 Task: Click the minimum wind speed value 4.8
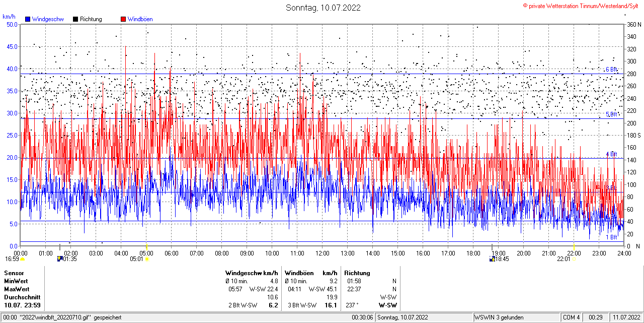click(x=274, y=281)
